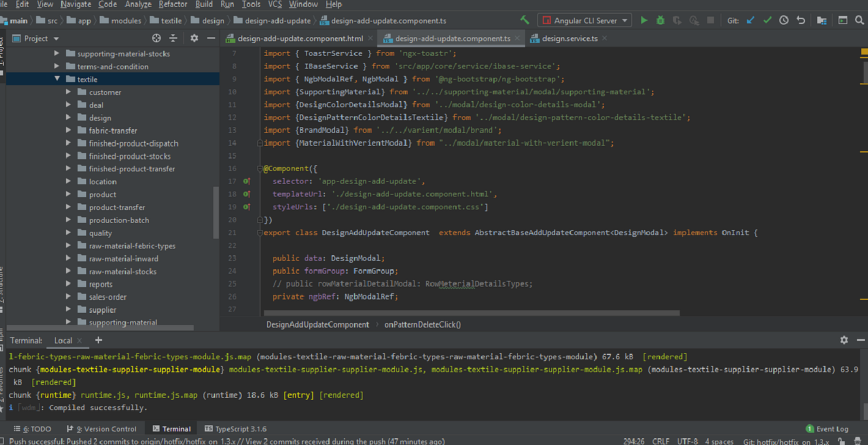Open the Project panel settings gear
Viewport: 868px width, 445px height.
[194, 38]
